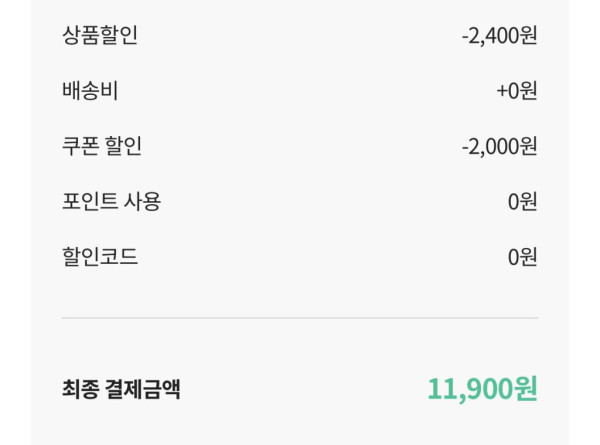Click the gray margin left of the summary panel
The image size is (600, 445).
14,220
